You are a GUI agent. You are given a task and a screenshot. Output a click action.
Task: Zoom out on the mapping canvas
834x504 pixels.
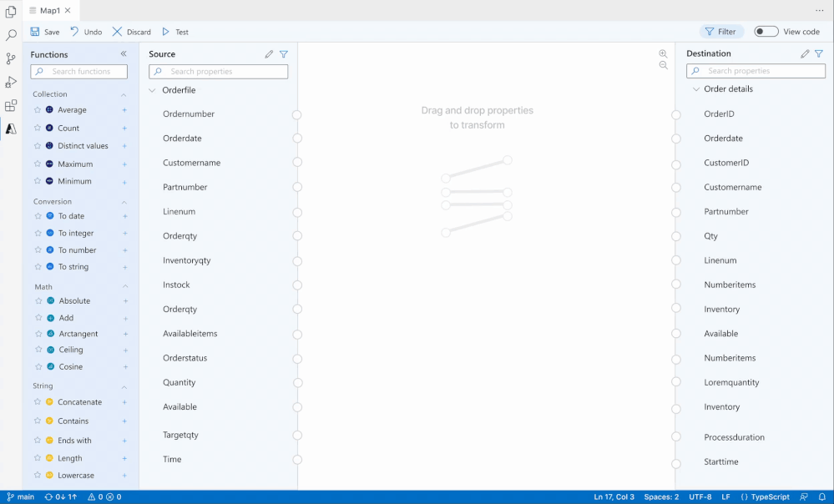(663, 65)
